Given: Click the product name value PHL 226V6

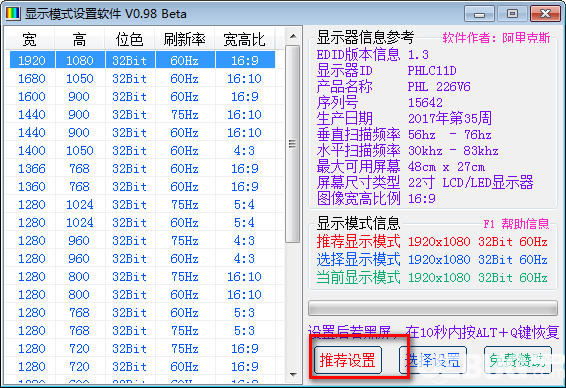Looking at the screenshot, I should click(439, 87).
